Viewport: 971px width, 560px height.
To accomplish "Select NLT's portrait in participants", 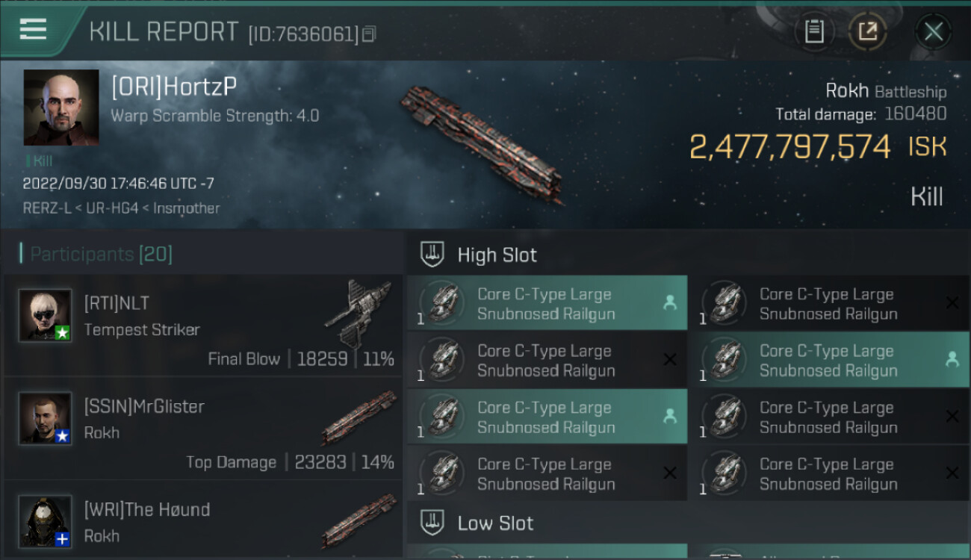I will (46, 315).
